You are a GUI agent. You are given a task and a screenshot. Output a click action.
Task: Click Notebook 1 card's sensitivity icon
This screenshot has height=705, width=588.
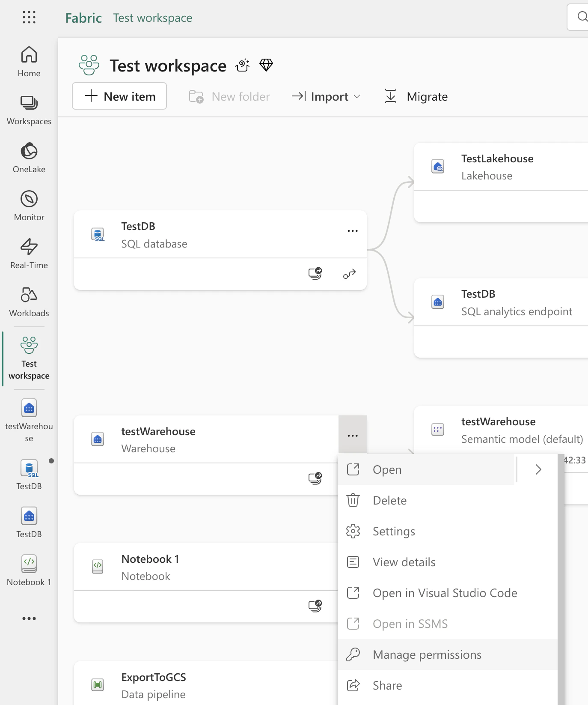point(315,606)
